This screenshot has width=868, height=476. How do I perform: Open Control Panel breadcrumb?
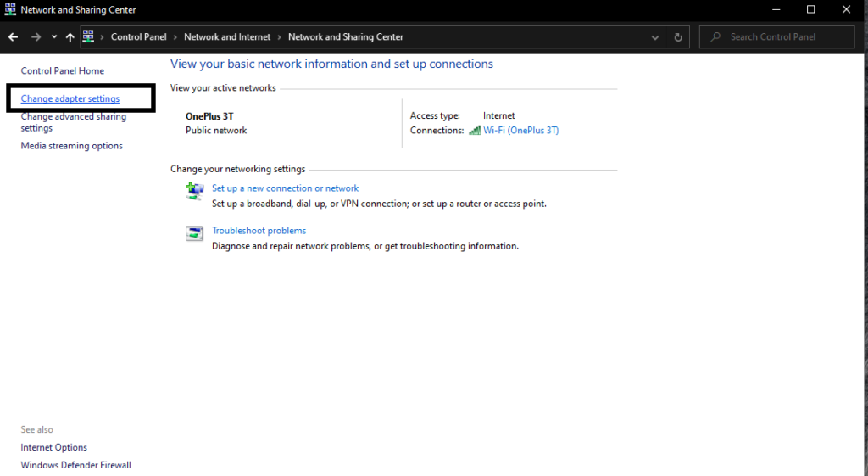click(x=138, y=36)
